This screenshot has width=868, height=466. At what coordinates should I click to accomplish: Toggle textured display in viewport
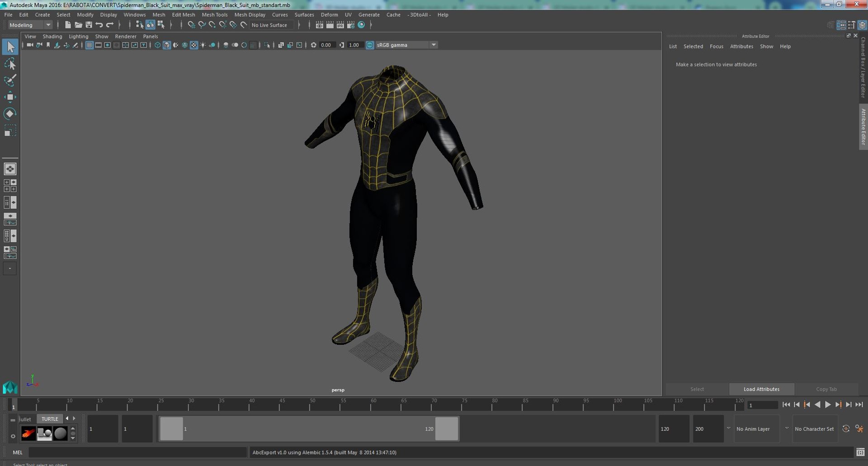(x=194, y=45)
